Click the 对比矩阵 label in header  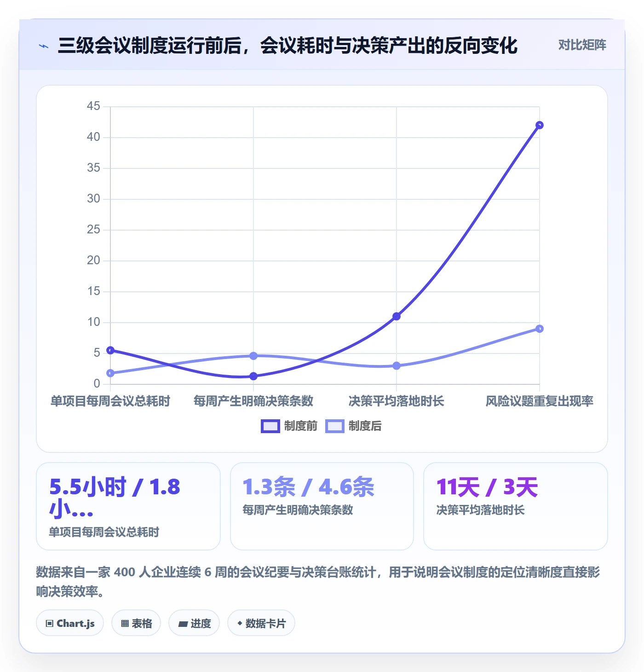click(x=582, y=45)
